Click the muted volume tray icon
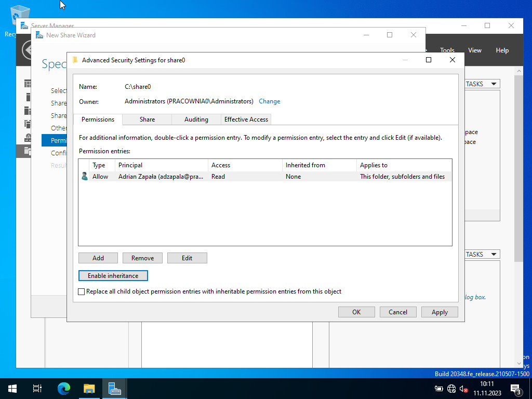This screenshot has height=399, width=532. (x=464, y=389)
